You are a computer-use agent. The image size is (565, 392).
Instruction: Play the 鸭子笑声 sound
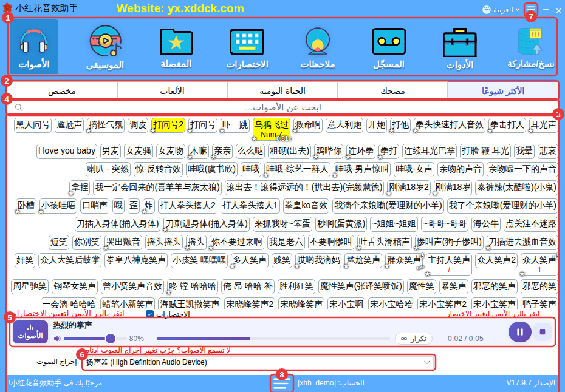[x=539, y=304]
